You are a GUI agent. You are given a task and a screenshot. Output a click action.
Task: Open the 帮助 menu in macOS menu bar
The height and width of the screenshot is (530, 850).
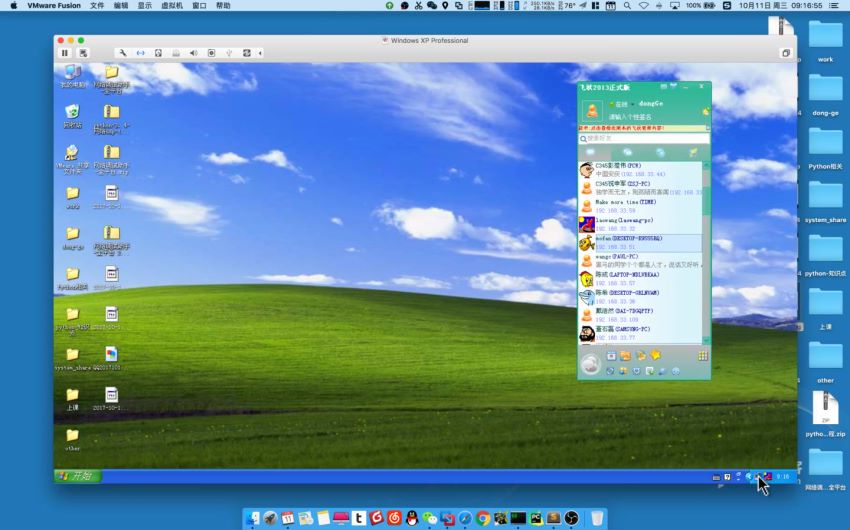pyautogui.click(x=223, y=5)
